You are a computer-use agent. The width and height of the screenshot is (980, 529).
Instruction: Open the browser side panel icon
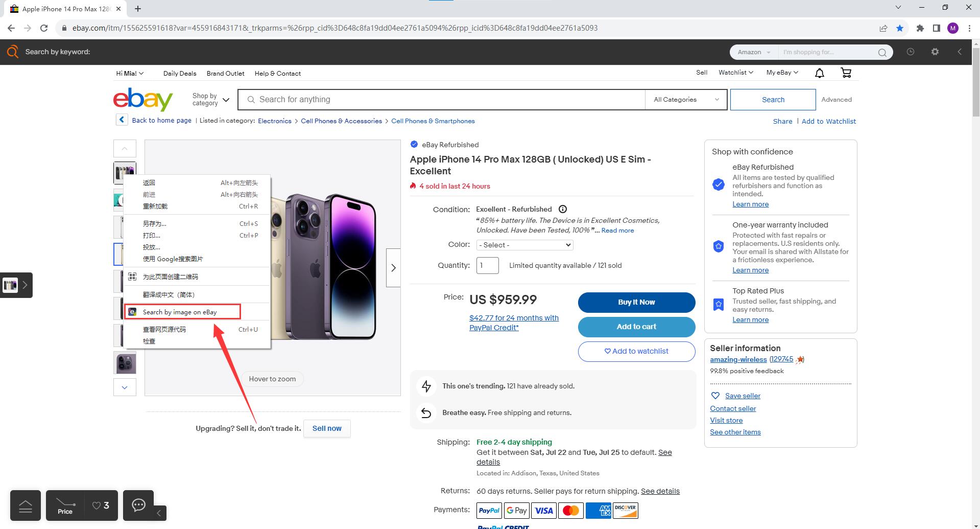click(x=937, y=28)
